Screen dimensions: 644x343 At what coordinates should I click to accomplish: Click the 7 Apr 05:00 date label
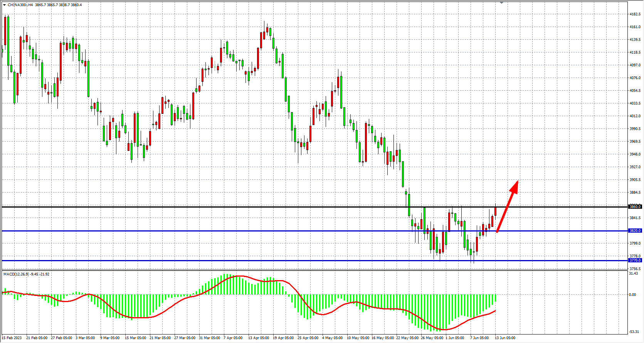click(233, 338)
